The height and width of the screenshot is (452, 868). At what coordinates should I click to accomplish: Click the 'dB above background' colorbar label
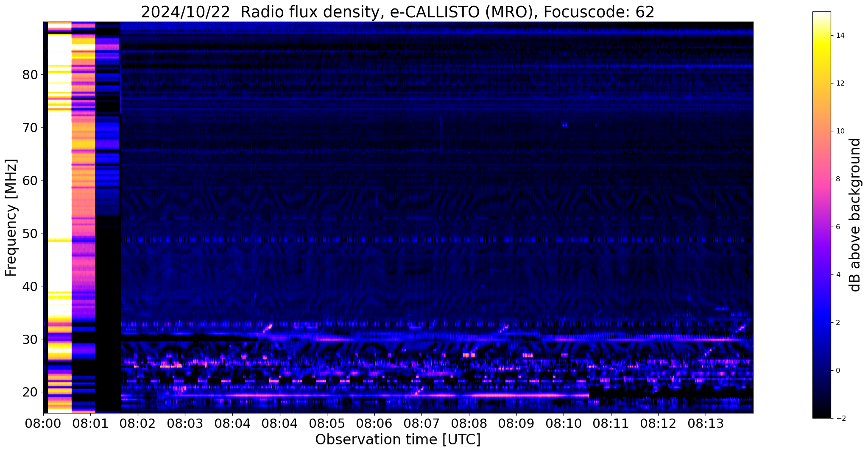(855, 215)
